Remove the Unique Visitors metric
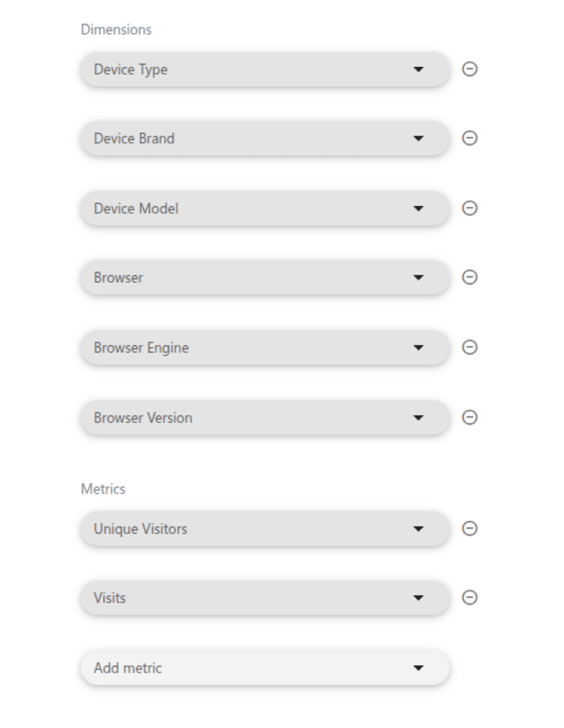This screenshot has width=564, height=728. coord(470,529)
